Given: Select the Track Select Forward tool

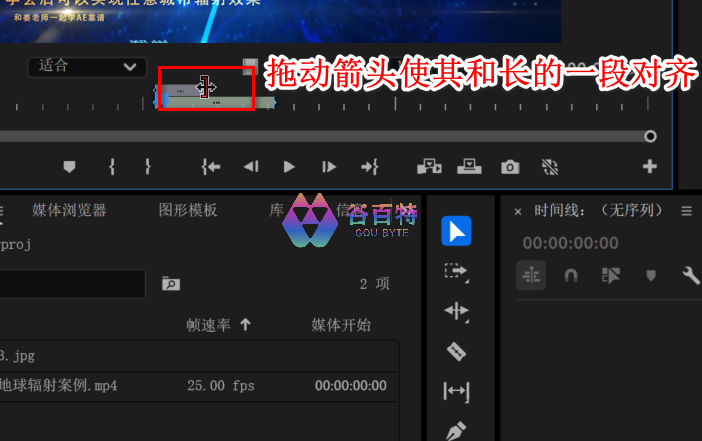Looking at the screenshot, I should pyautogui.click(x=456, y=271).
